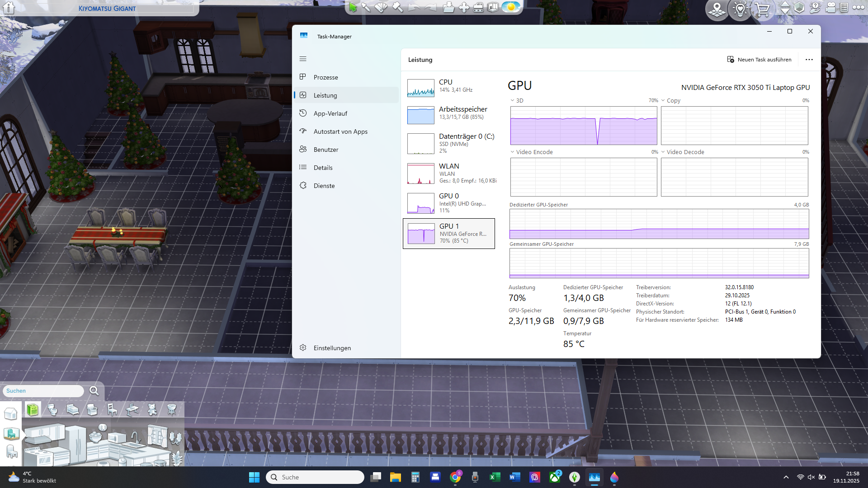This screenshot has height=488, width=868.
Task: Click Neuen Task ausführen button
Action: 759,60
